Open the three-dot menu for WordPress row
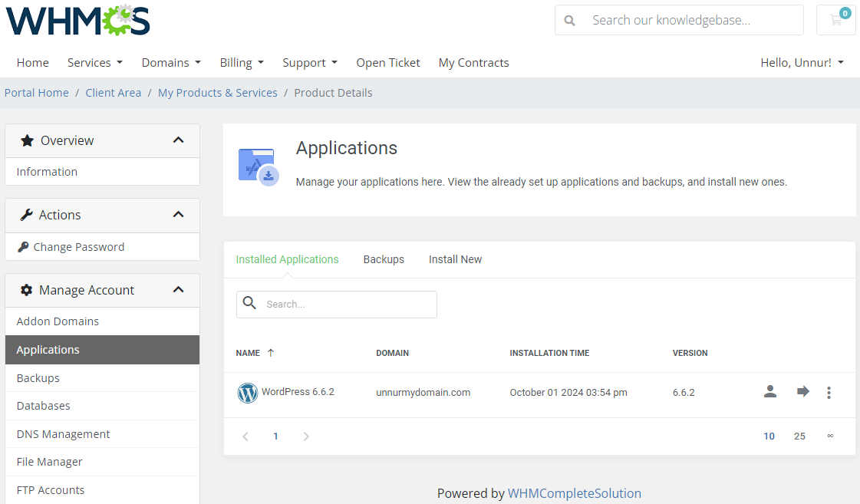 click(x=829, y=393)
